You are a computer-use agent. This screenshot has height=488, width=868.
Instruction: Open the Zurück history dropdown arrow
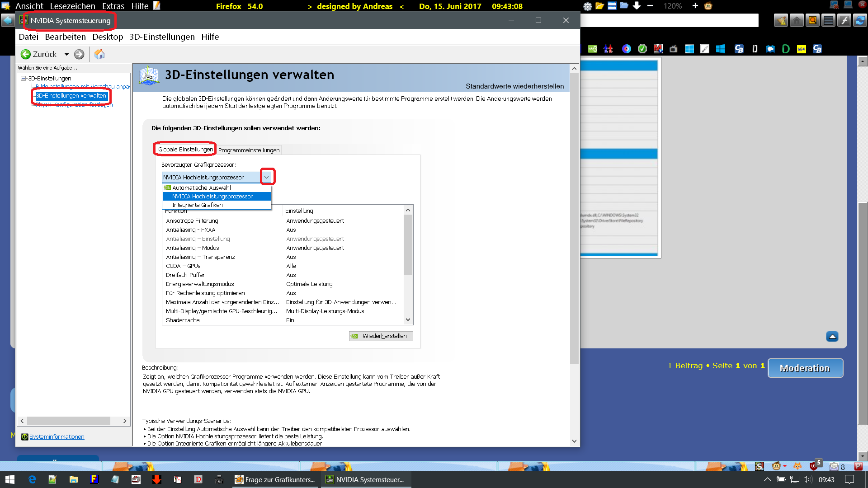[x=66, y=54]
